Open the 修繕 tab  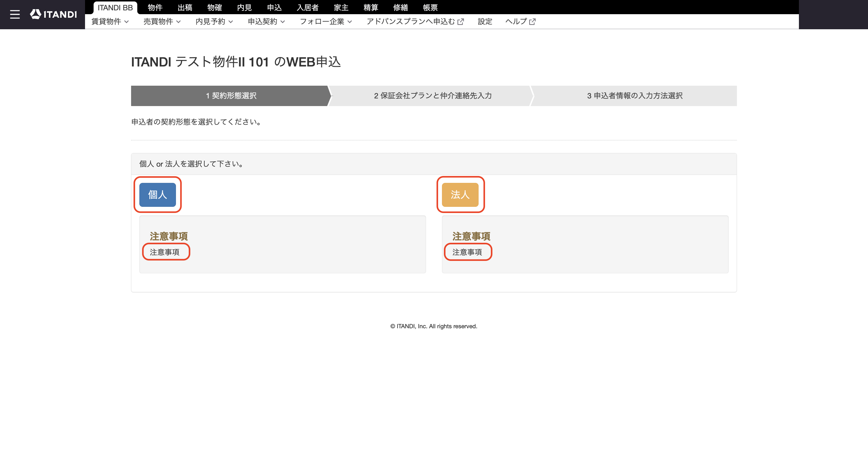coord(401,7)
